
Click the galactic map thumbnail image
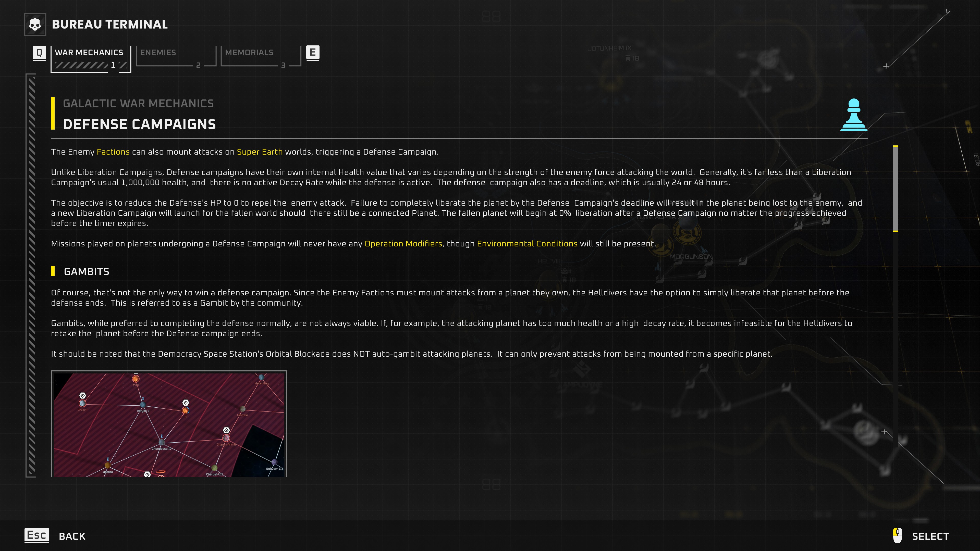coord(169,424)
